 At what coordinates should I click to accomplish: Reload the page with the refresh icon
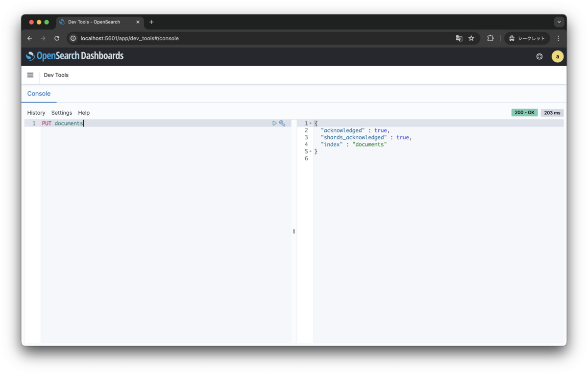tap(57, 38)
